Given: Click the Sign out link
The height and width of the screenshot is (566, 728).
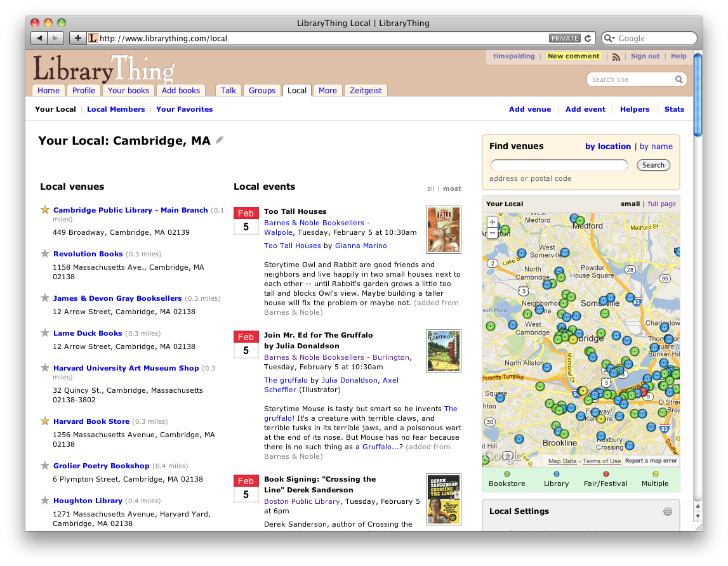Looking at the screenshot, I should (x=645, y=56).
